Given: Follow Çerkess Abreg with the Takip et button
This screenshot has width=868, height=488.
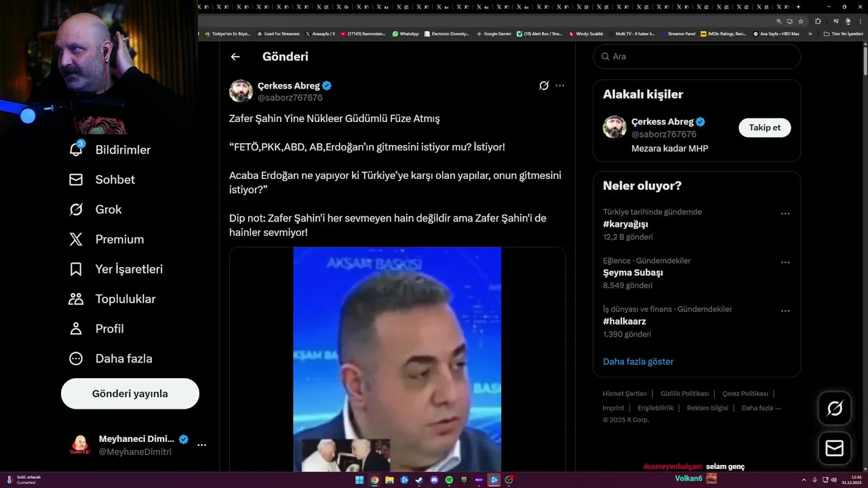Looking at the screenshot, I should [x=764, y=127].
